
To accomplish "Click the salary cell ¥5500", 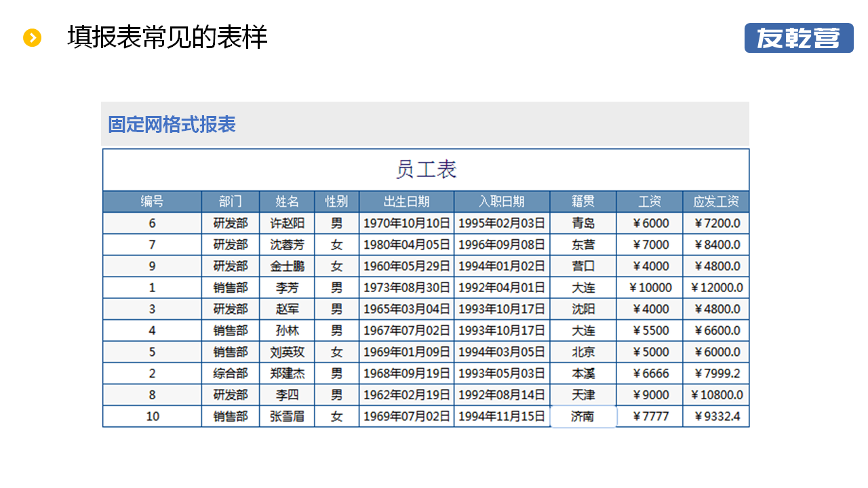I will tap(650, 331).
